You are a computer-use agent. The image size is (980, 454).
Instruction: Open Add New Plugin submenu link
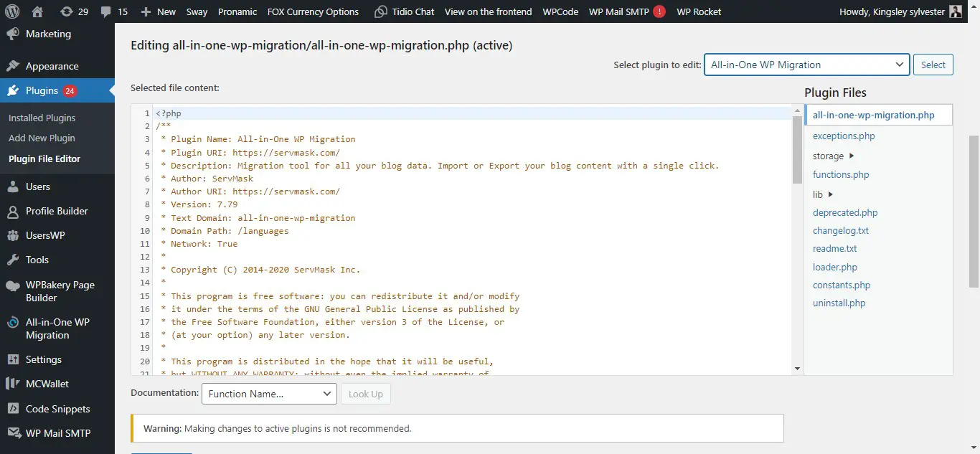42,138
